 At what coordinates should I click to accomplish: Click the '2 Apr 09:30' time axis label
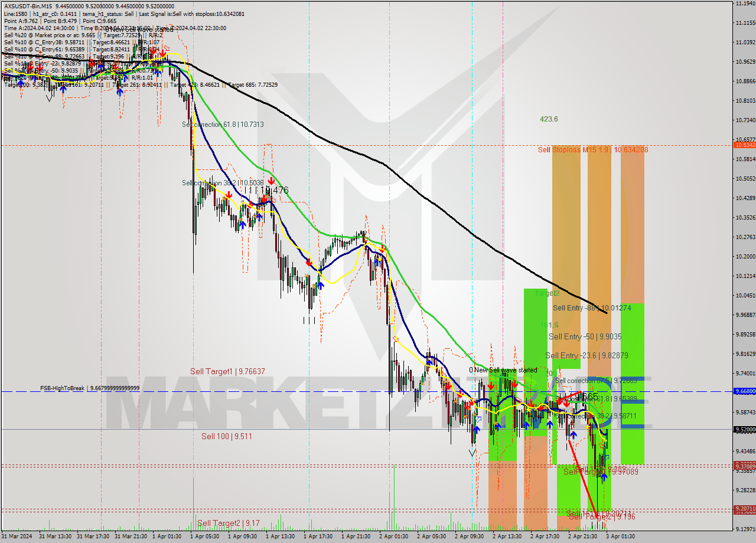(x=469, y=537)
